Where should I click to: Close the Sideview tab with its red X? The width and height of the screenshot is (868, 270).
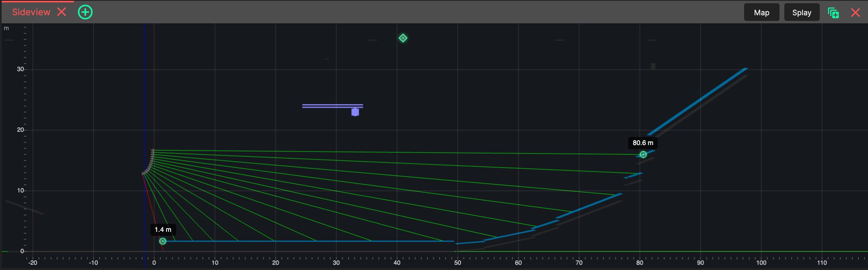click(x=62, y=12)
